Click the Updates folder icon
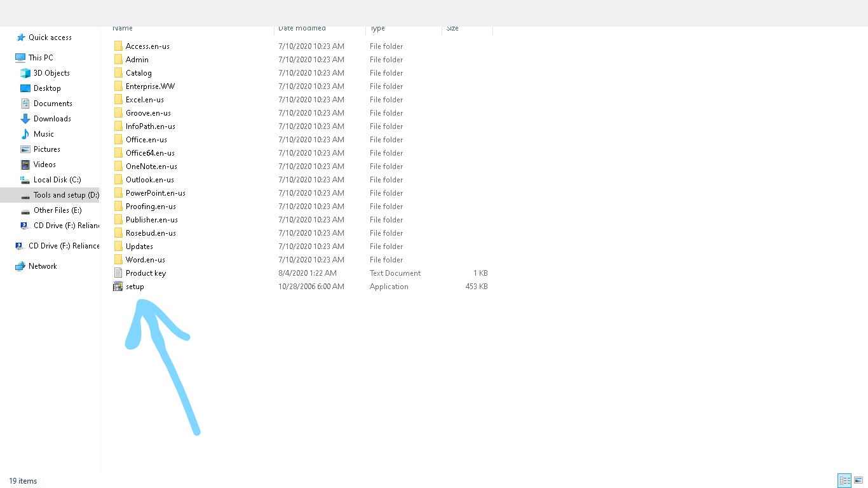This screenshot has width=868, height=488. [x=118, y=247]
